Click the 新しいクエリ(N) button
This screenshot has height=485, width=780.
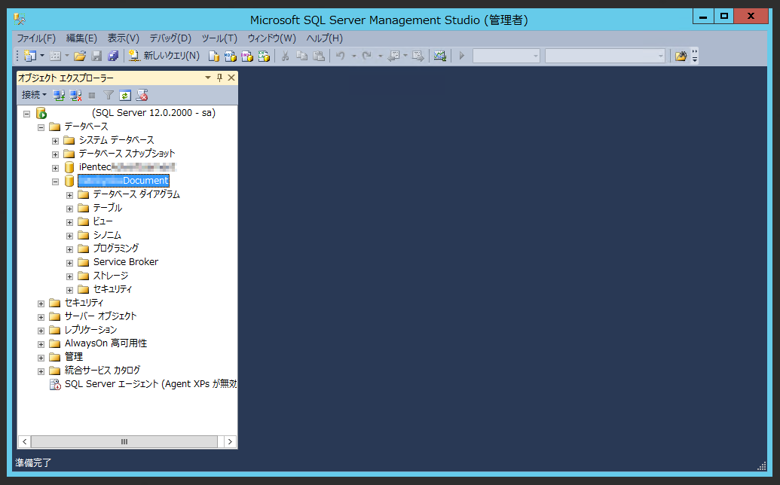pyautogui.click(x=164, y=56)
